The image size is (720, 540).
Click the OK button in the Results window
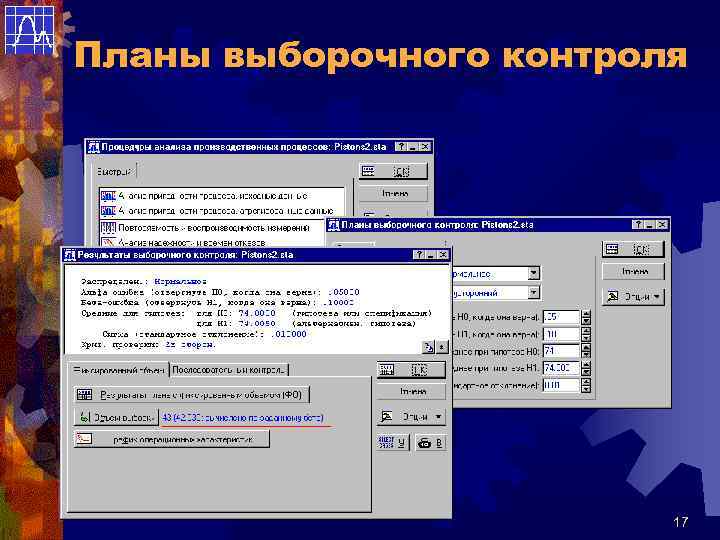point(411,370)
